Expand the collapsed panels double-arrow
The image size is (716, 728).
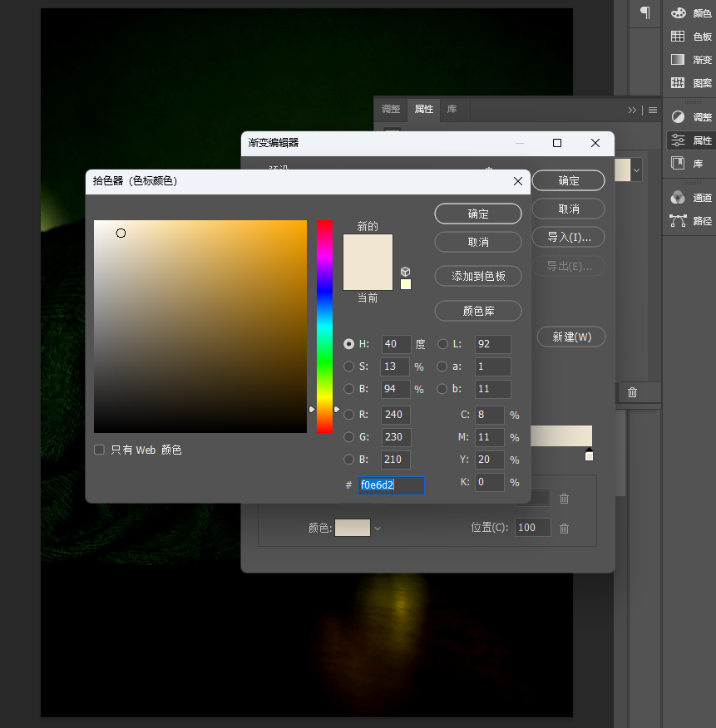pos(632,110)
